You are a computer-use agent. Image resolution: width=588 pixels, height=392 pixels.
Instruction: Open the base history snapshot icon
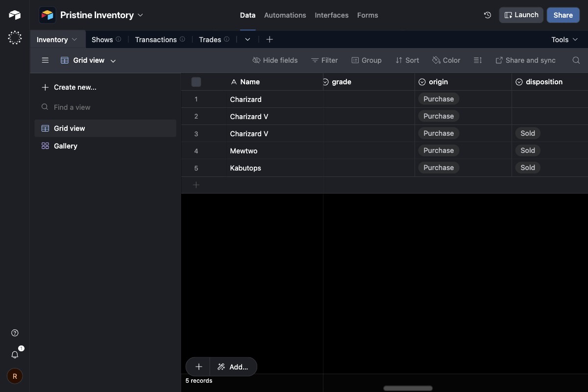pos(487,15)
